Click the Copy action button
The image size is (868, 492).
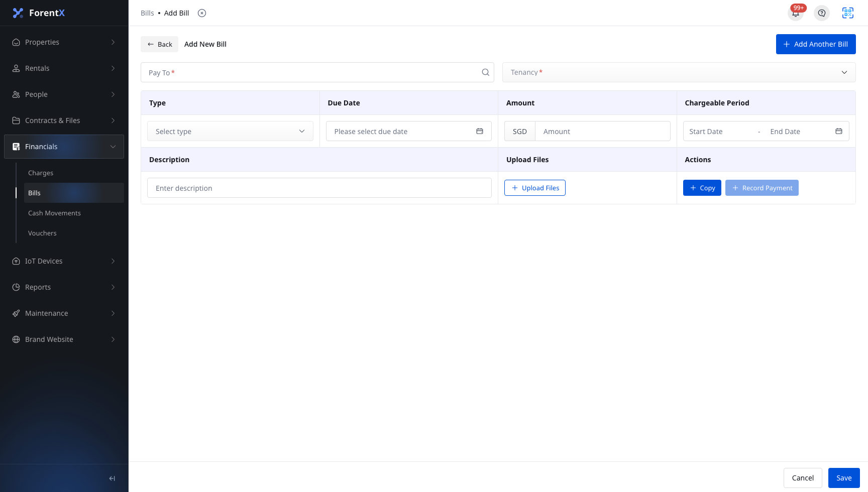coord(702,188)
